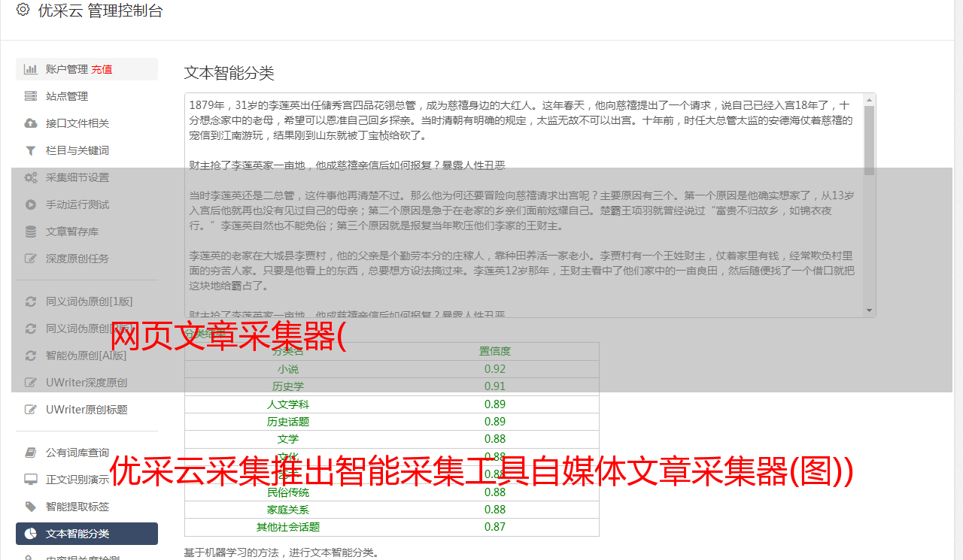Select 同义词伪原创[1版] in the sidebar
Viewport: 963px width, 560px height.
89,301
